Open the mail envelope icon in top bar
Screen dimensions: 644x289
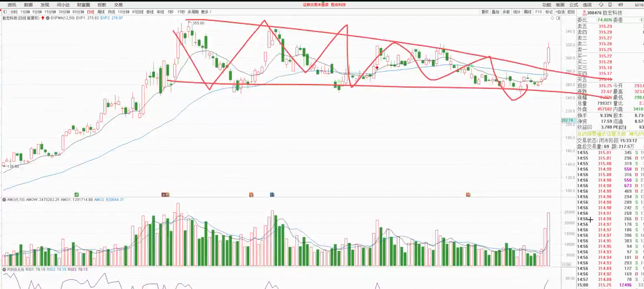[x=620, y=5]
